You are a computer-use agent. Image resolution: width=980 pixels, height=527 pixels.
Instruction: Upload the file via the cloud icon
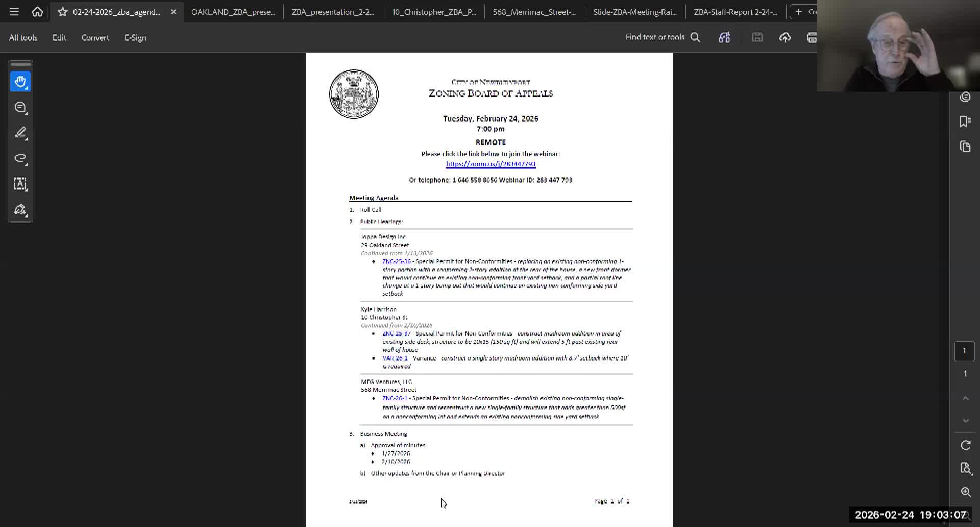[785, 37]
